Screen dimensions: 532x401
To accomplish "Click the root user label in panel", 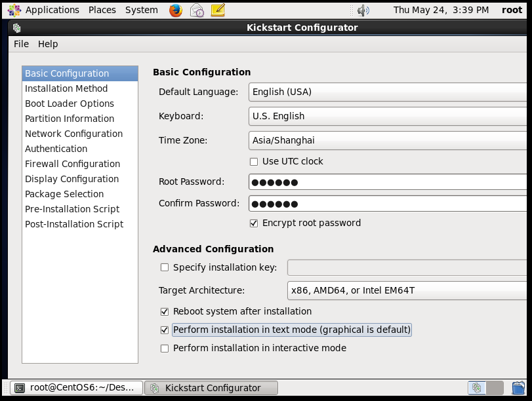I will click(x=512, y=10).
